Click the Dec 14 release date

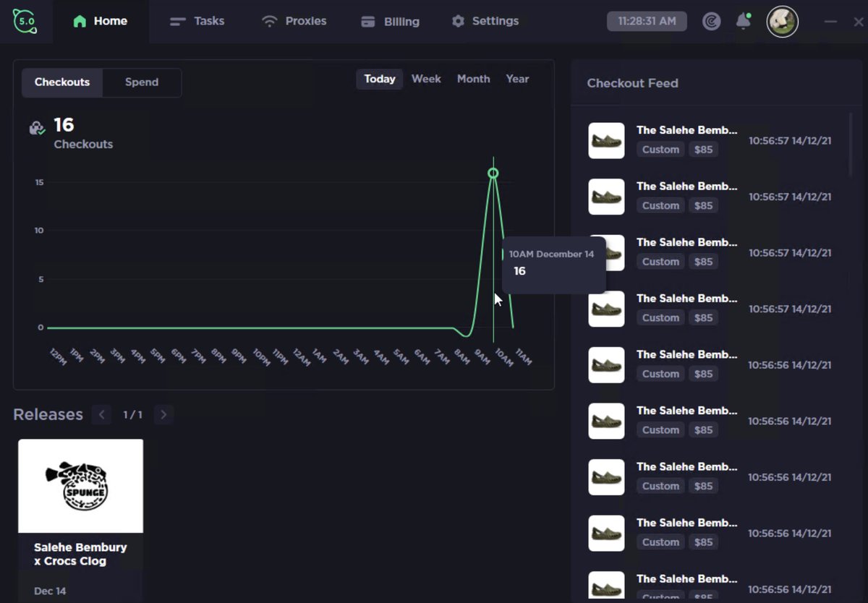(x=50, y=591)
